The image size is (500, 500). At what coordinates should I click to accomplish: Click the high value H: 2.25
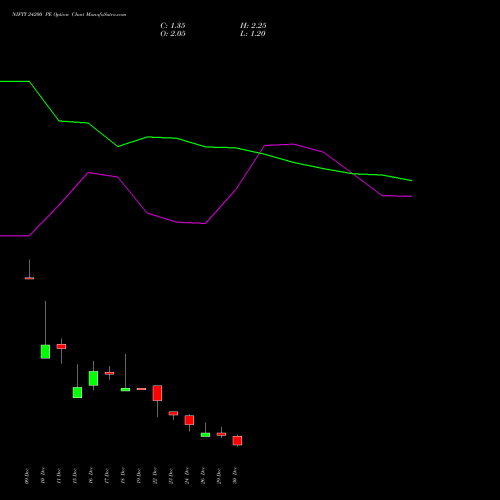pyautogui.click(x=253, y=26)
